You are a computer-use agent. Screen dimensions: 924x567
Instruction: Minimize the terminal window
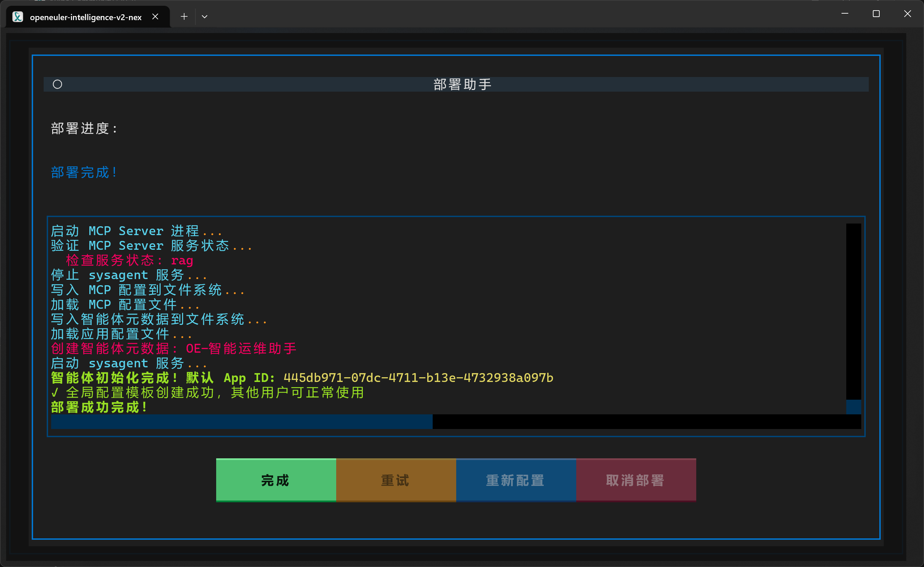[845, 14]
